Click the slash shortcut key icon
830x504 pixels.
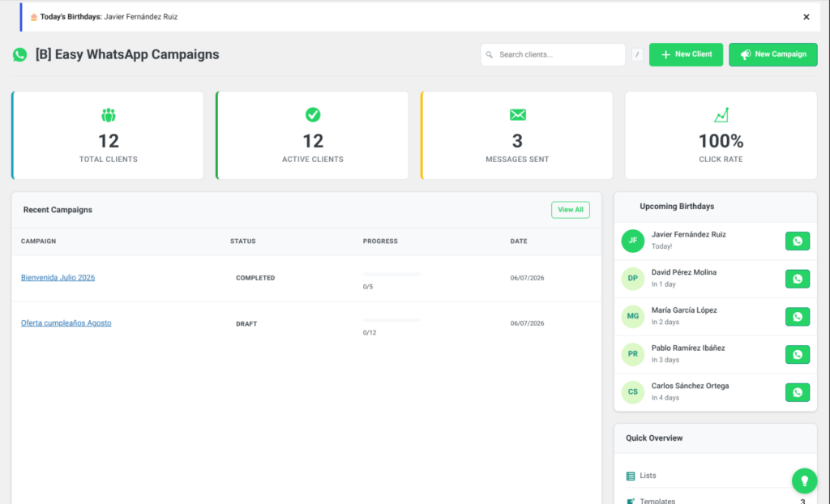tap(637, 54)
